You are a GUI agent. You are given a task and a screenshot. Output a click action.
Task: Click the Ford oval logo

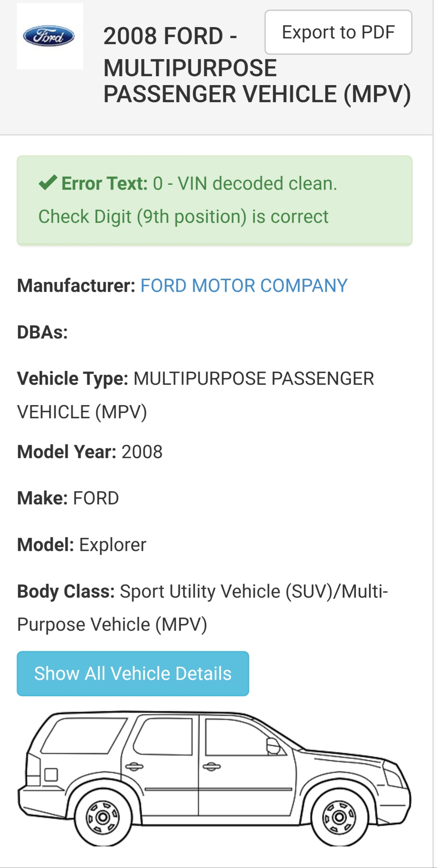[x=49, y=36]
